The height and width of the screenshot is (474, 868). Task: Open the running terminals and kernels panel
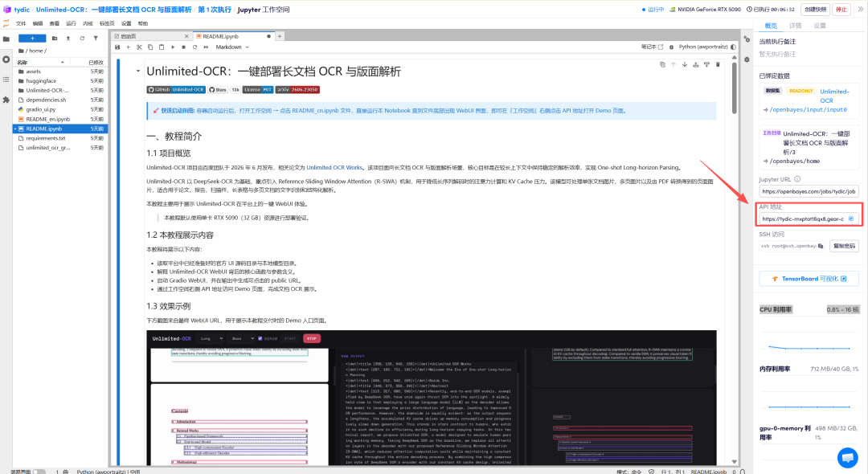click(x=6, y=59)
